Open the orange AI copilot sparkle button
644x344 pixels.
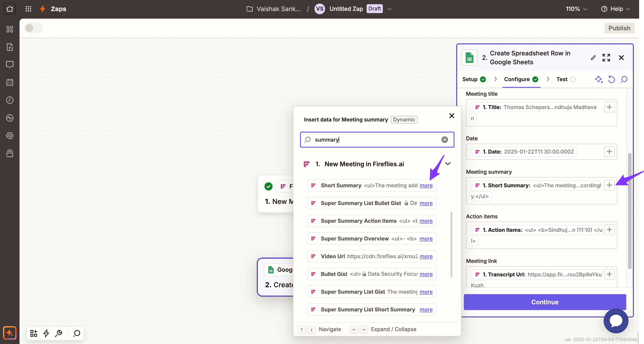click(10, 333)
